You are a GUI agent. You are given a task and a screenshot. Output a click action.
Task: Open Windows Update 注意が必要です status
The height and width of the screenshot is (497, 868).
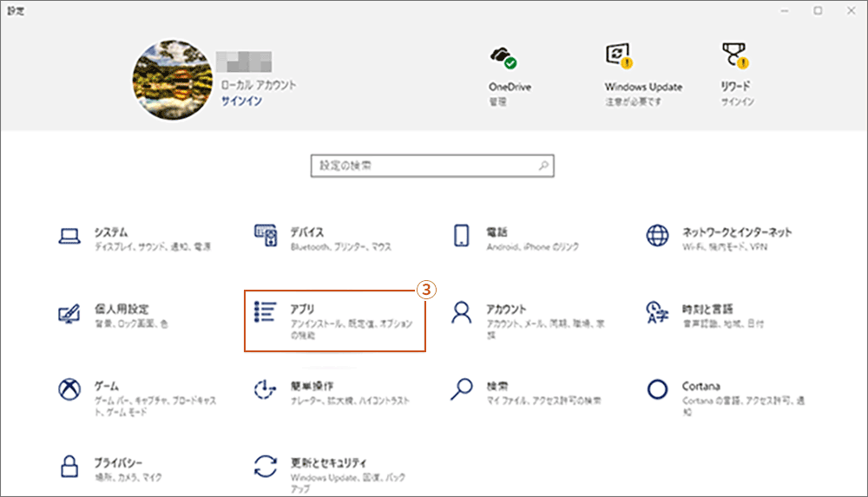pos(633,101)
